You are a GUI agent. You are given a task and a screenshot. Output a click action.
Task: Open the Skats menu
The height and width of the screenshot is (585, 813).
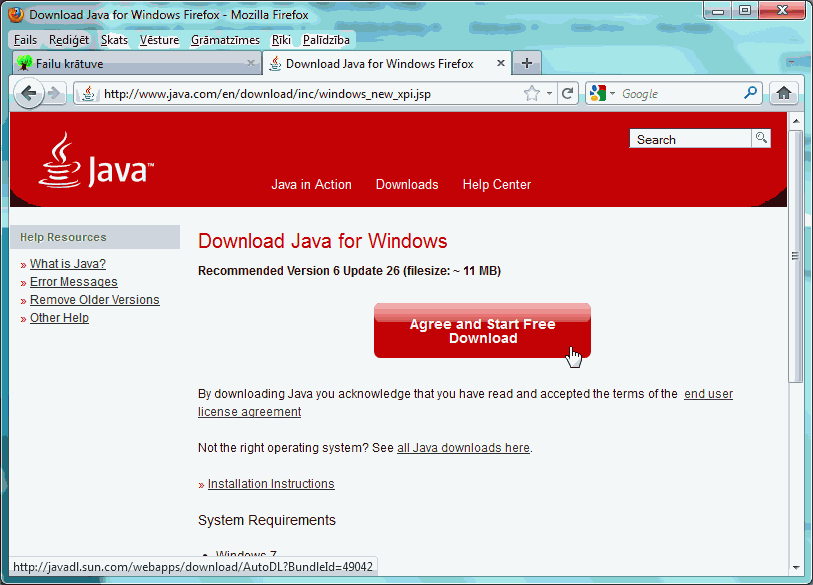[114, 40]
